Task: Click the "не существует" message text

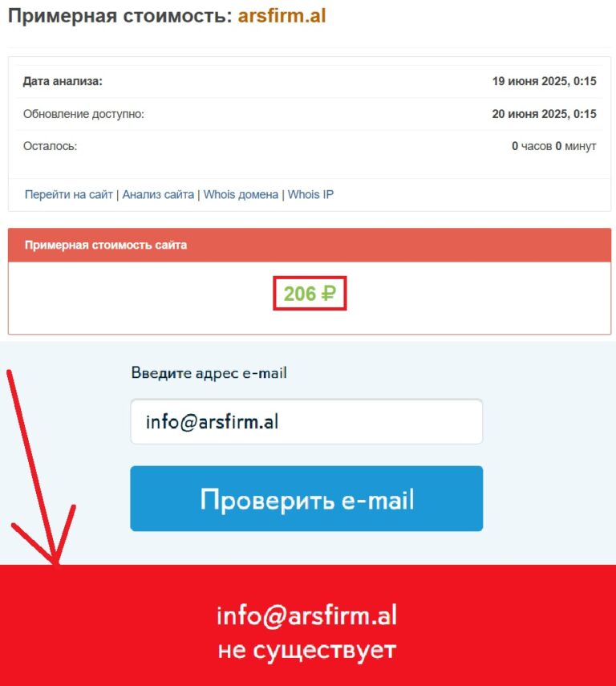Action: [x=306, y=650]
